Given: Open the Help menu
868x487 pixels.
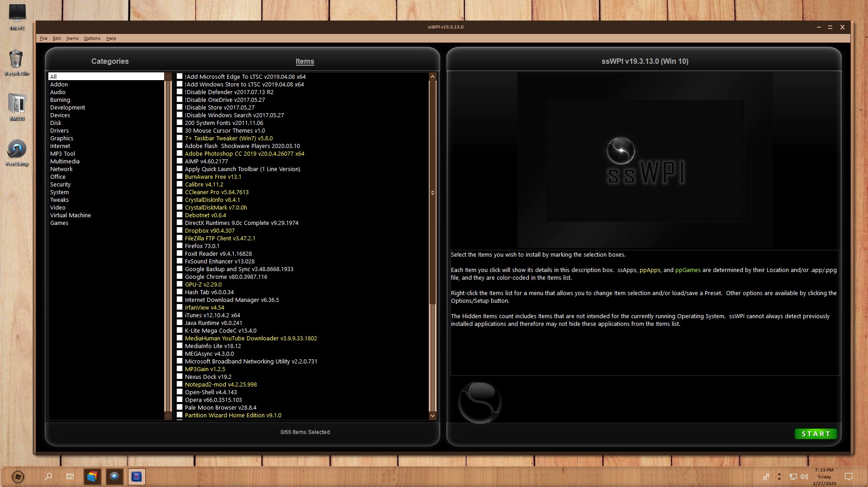Looking at the screenshot, I should [111, 38].
